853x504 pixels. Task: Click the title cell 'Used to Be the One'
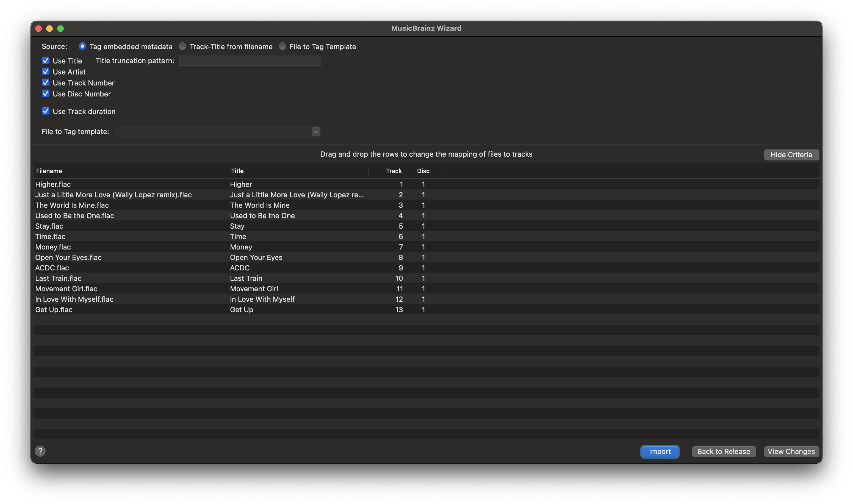tap(262, 215)
